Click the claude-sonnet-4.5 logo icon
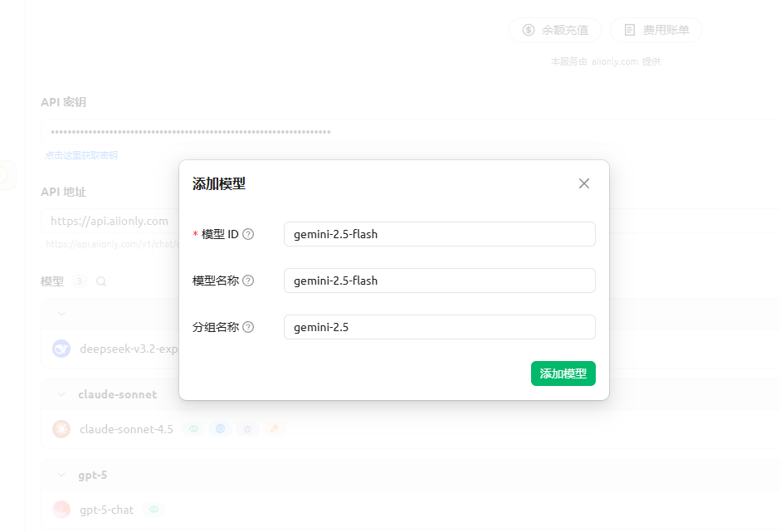This screenshot has width=780, height=532. tap(61, 429)
